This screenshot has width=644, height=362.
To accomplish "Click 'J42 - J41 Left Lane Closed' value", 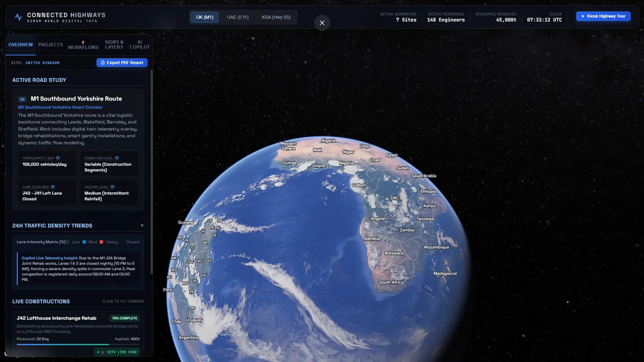I will pos(42,196).
